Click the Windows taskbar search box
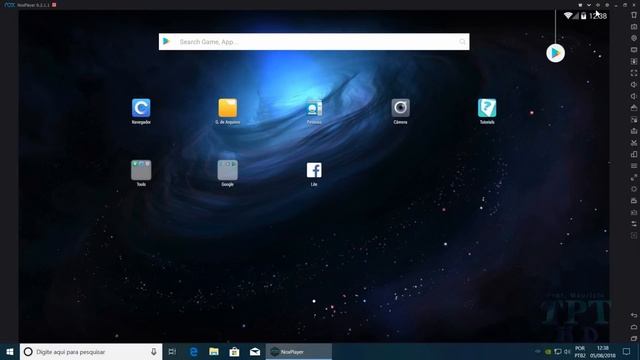640x360 pixels. coord(91,352)
